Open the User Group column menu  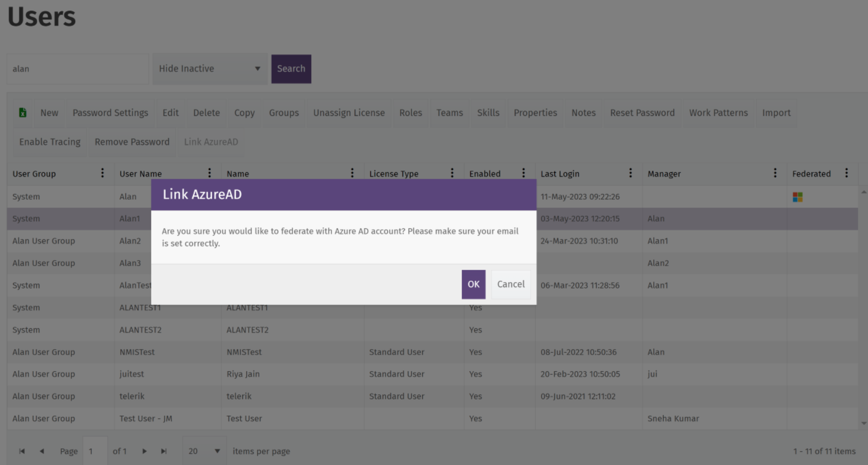tap(102, 173)
